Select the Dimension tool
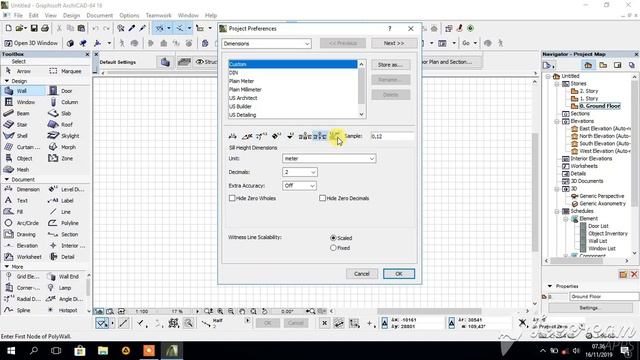This screenshot has width=640, height=360. pos(23,189)
